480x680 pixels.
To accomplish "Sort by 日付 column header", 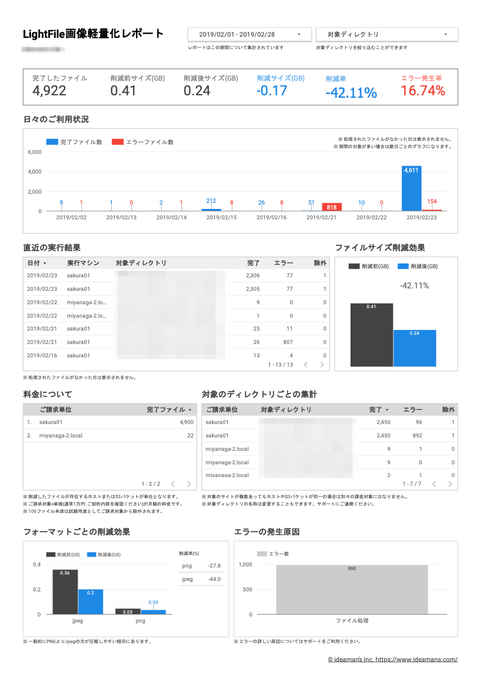I will (37, 263).
